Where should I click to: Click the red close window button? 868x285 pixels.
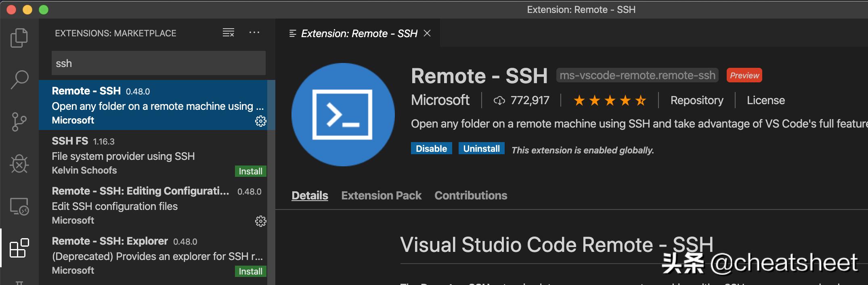(x=11, y=10)
